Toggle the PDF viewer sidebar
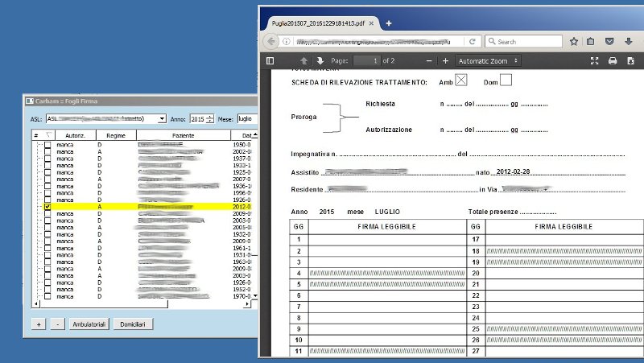 (270, 61)
